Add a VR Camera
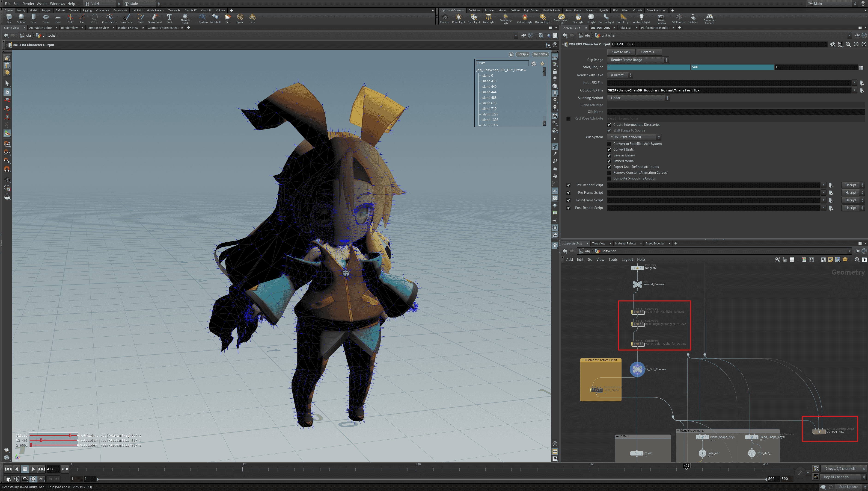The width and height of the screenshot is (868, 491). [x=678, y=18]
